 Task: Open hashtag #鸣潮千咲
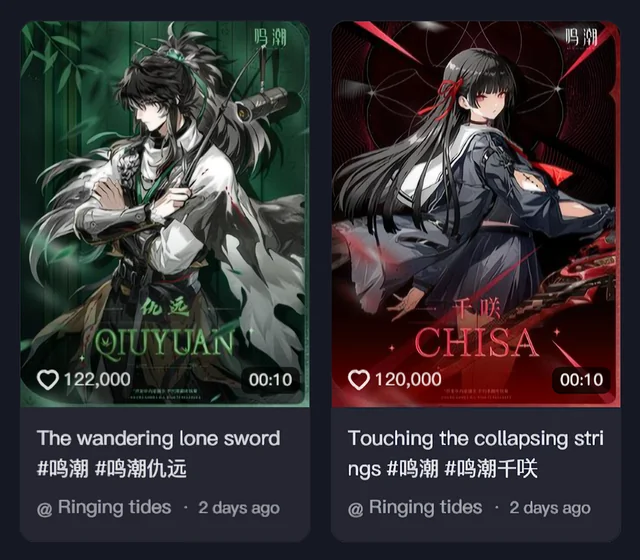click(x=491, y=468)
